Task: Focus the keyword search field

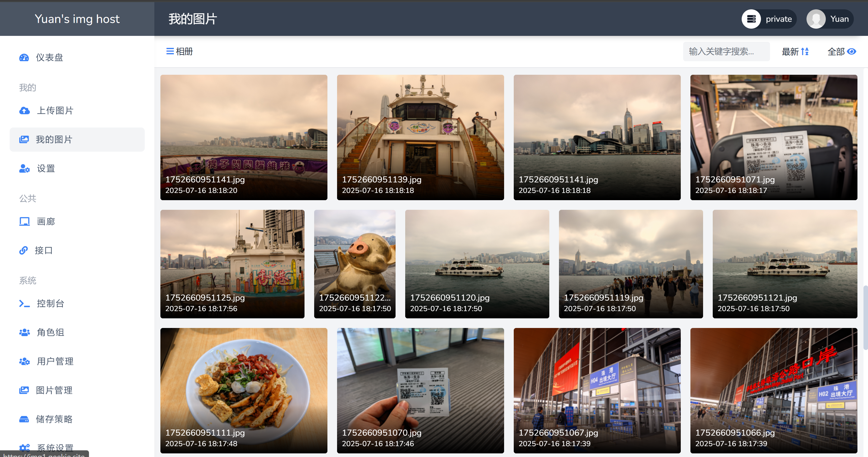Action: [x=726, y=52]
